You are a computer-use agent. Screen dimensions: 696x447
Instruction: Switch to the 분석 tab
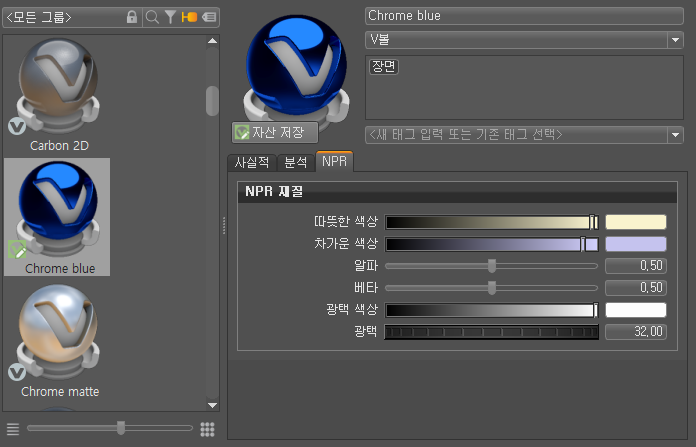[296, 162]
